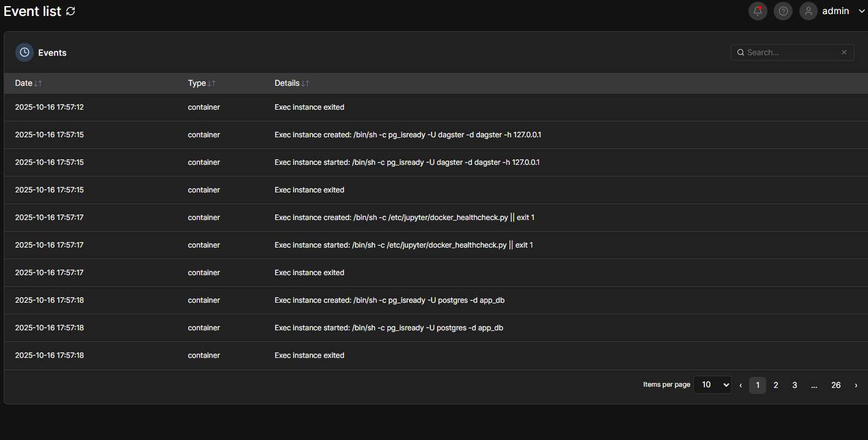Click the user avatar icon
This screenshot has width=868, height=440.
pos(809,11)
